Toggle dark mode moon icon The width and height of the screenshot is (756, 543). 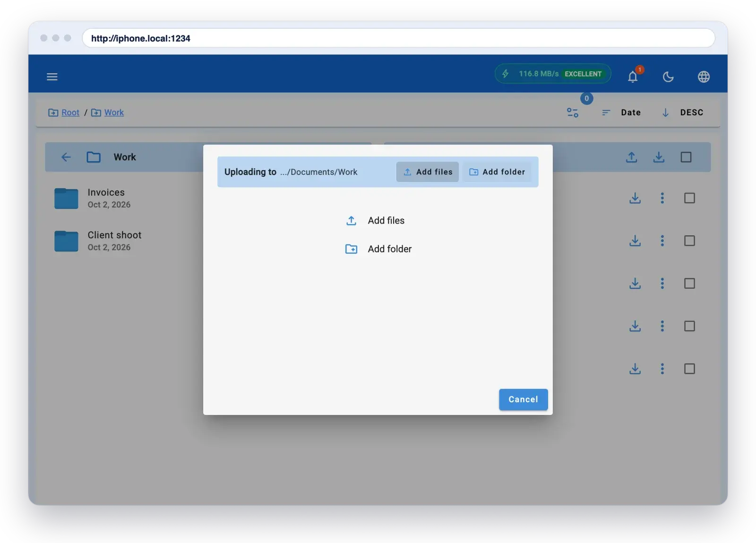coord(668,77)
